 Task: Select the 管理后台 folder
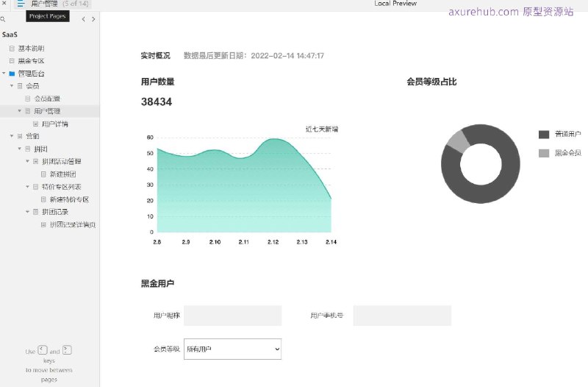coord(31,74)
